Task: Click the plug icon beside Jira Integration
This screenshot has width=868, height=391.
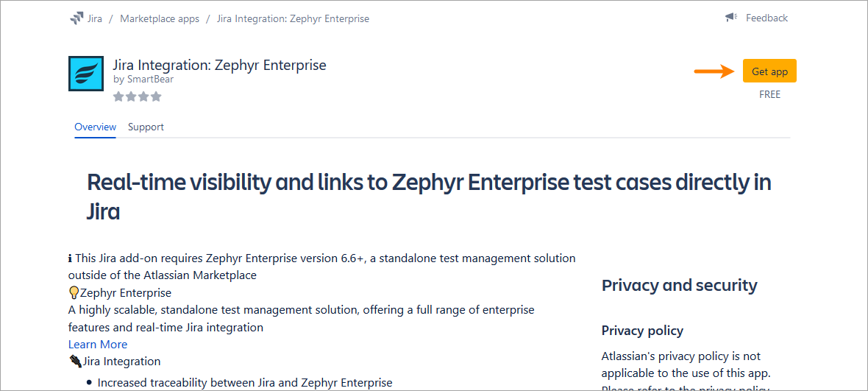Action: 74,362
